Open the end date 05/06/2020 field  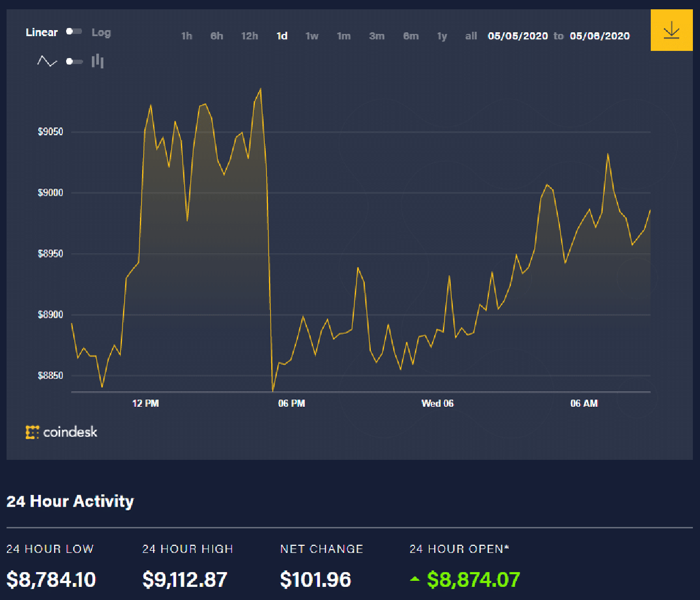pyautogui.click(x=600, y=36)
